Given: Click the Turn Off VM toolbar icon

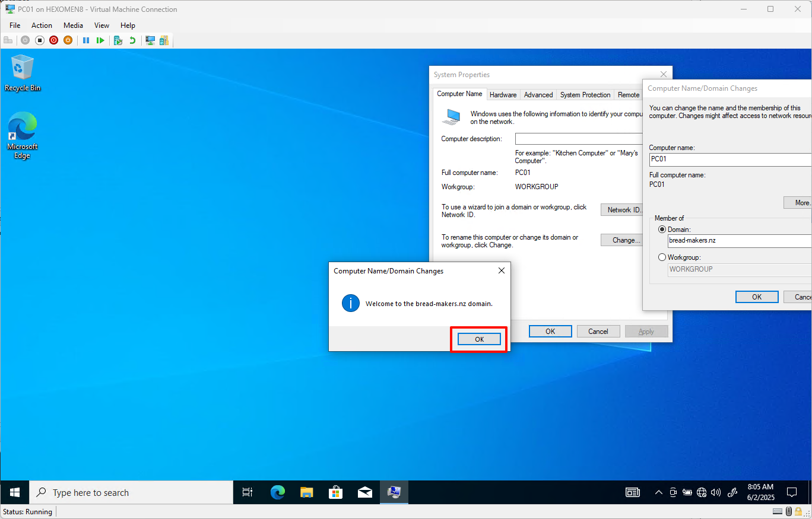Looking at the screenshot, I should pos(40,40).
